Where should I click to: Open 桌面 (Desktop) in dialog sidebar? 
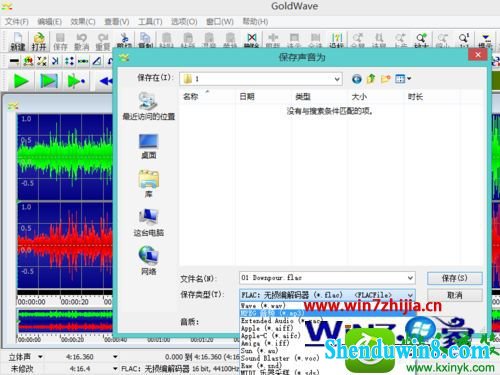tap(149, 146)
